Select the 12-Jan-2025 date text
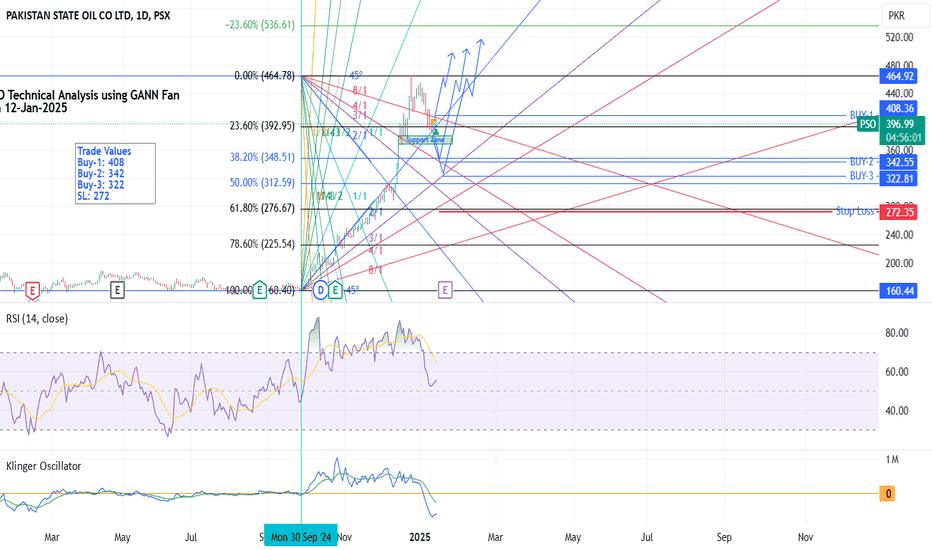Viewport: 932px width, 550px height. pyautogui.click(x=36, y=108)
